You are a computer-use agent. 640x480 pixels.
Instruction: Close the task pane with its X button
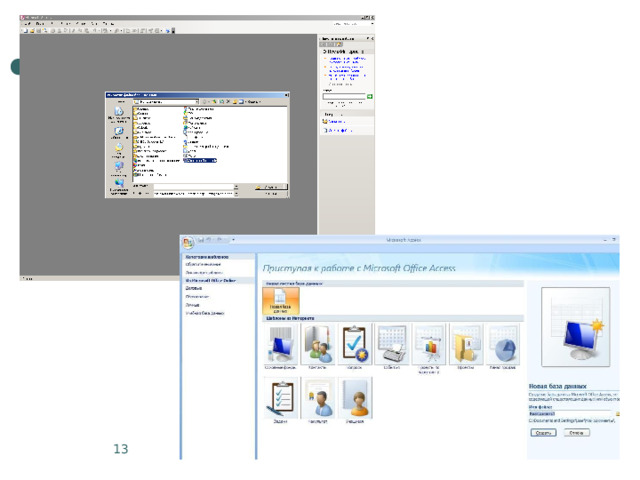click(x=372, y=38)
